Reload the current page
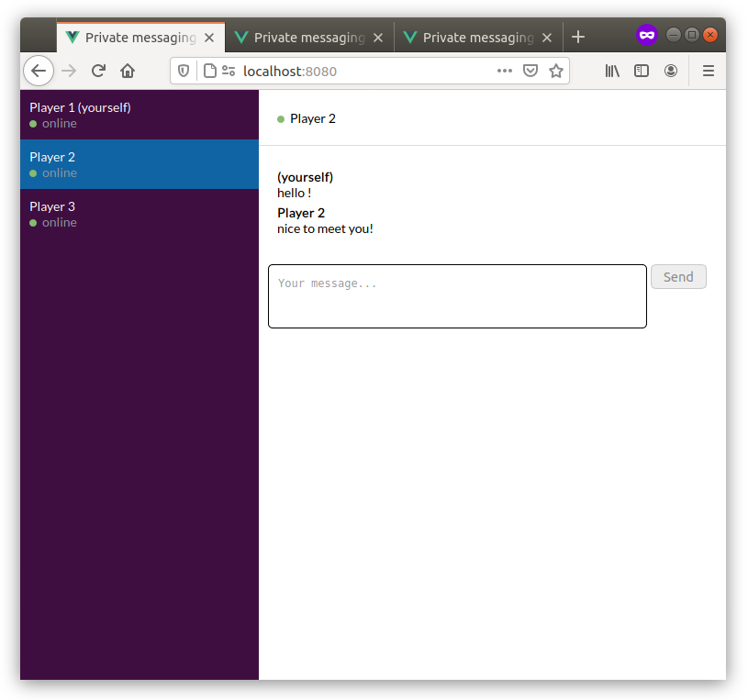Image resolution: width=748 pixels, height=700 pixels. pos(98,71)
